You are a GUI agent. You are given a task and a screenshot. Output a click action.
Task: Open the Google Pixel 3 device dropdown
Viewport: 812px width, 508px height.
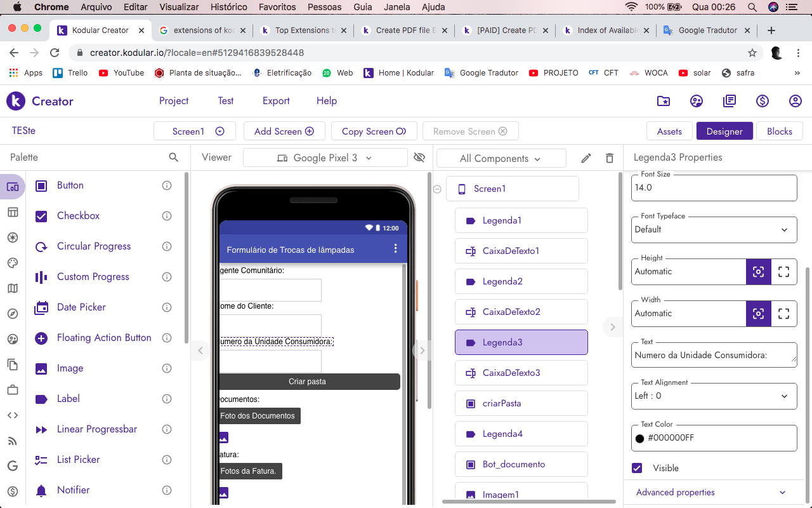tap(325, 157)
